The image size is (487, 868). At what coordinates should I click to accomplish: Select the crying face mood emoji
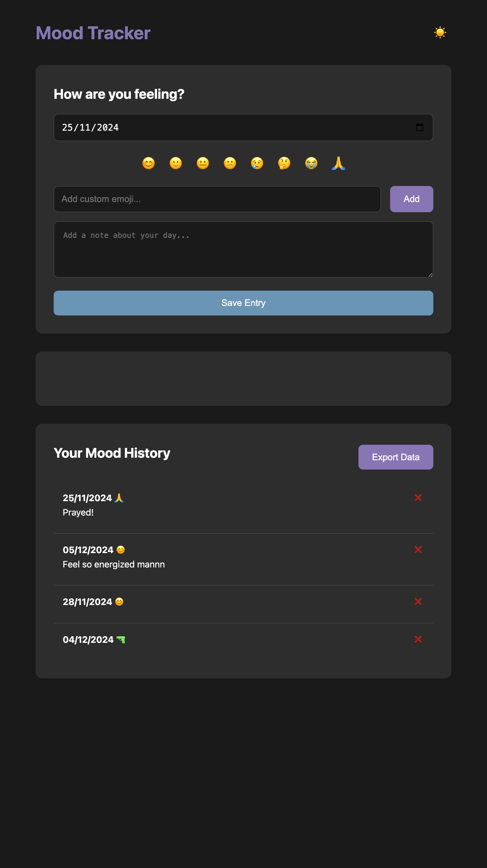[x=257, y=163]
